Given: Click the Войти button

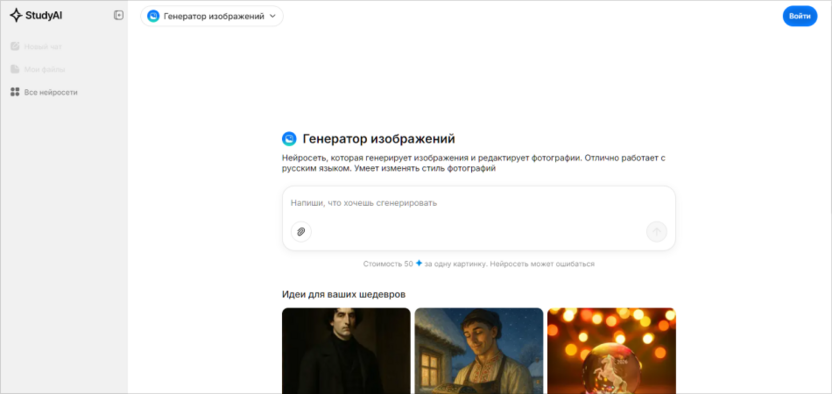Looking at the screenshot, I should click(x=800, y=16).
